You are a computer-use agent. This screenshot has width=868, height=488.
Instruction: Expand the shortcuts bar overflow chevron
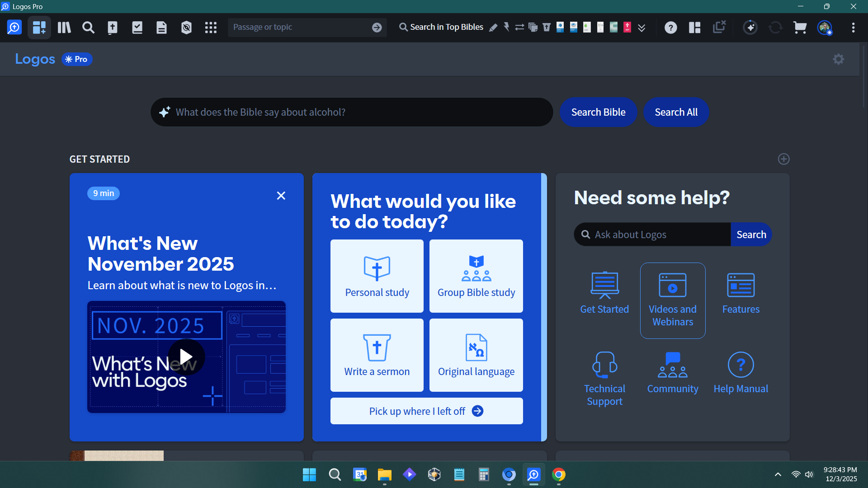642,28
